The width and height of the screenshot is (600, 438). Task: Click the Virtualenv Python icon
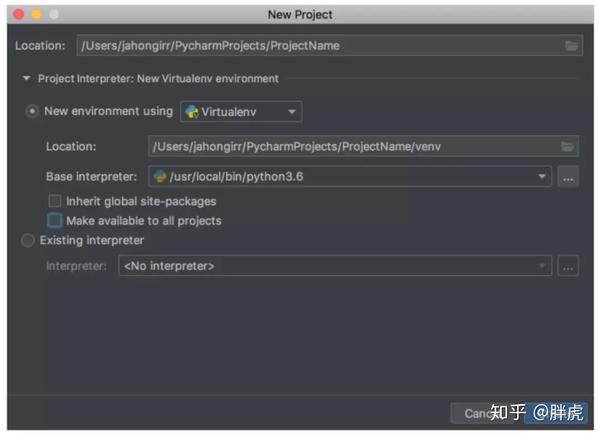point(192,112)
